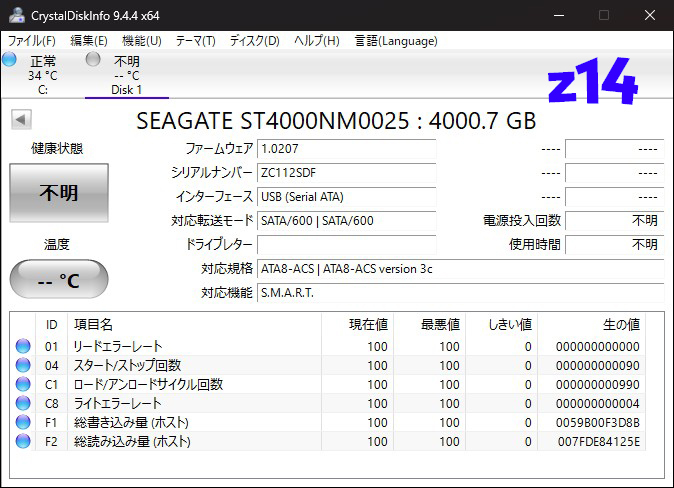Click the blue status orb for drive C:
The height and width of the screenshot is (488, 674).
click(x=10, y=60)
